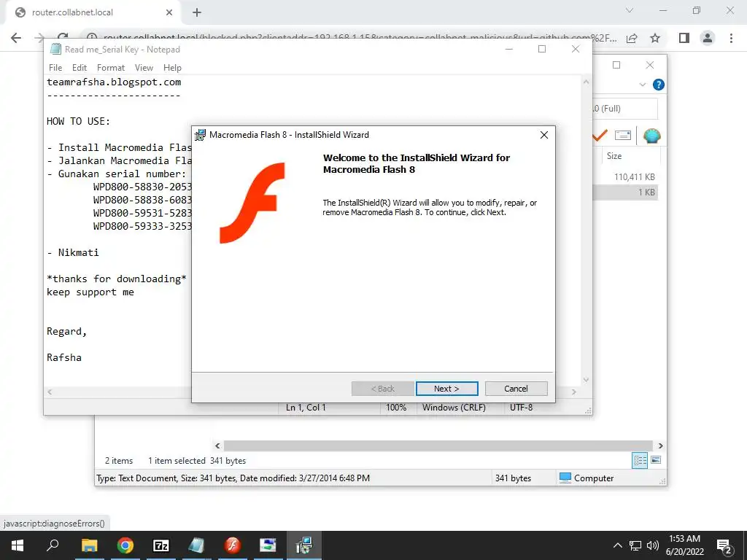
Task: Click the 2 items count in Explorer
Action: pyautogui.click(x=119, y=461)
